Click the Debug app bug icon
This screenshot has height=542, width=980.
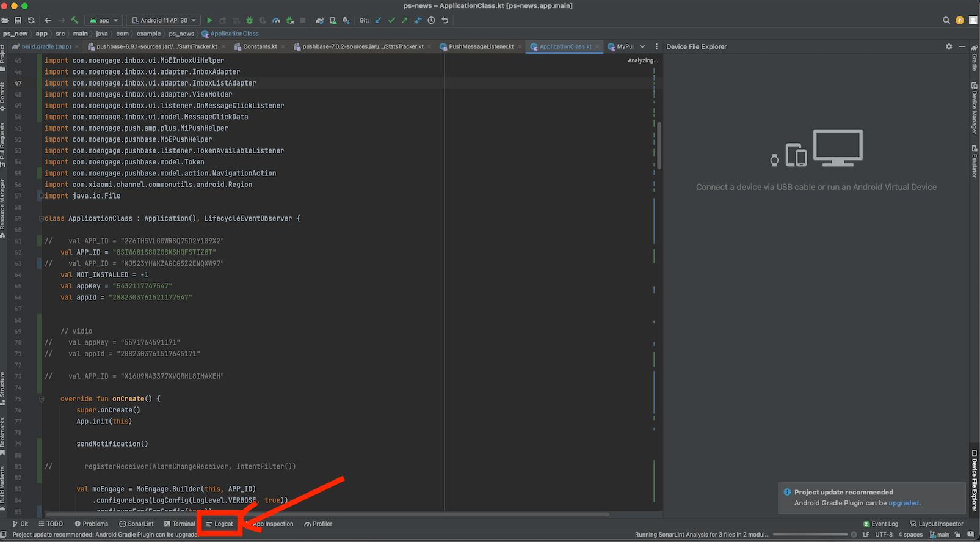[x=249, y=20]
